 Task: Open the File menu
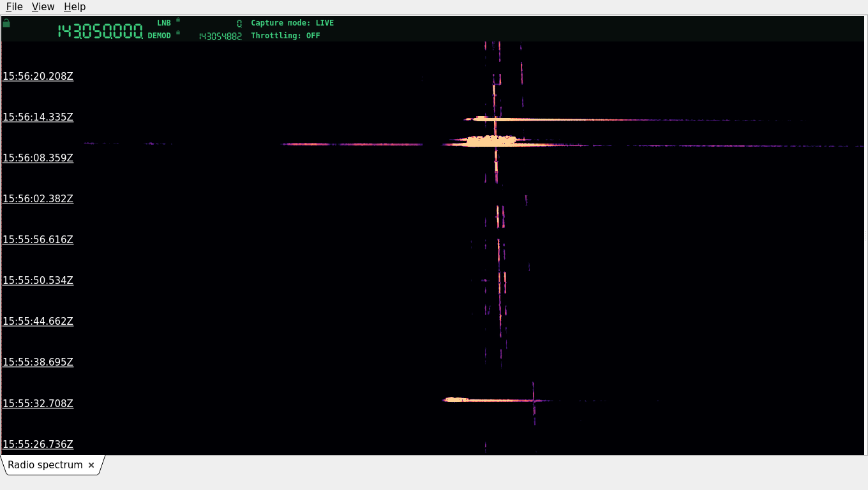[14, 6]
